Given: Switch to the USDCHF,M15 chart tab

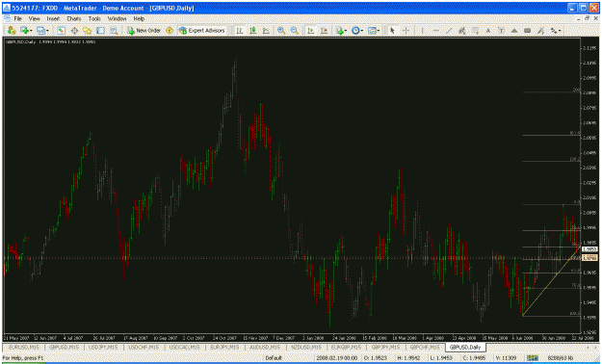Looking at the screenshot, I should 144,347.
